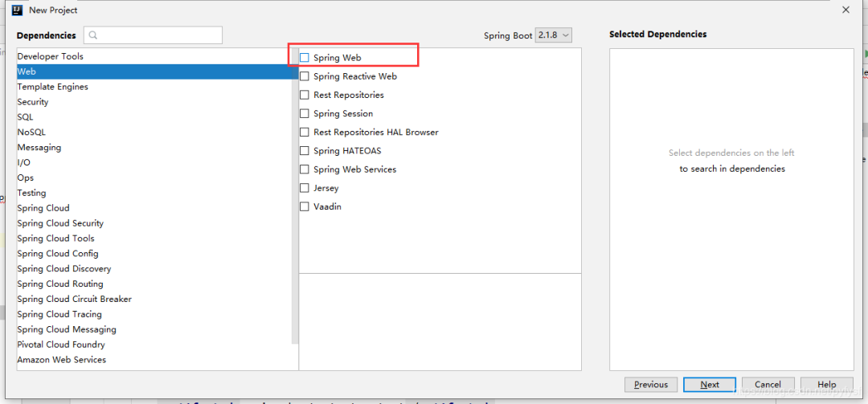Select Amazon Web Services category

pyautogui.click(x=158, y=360)
